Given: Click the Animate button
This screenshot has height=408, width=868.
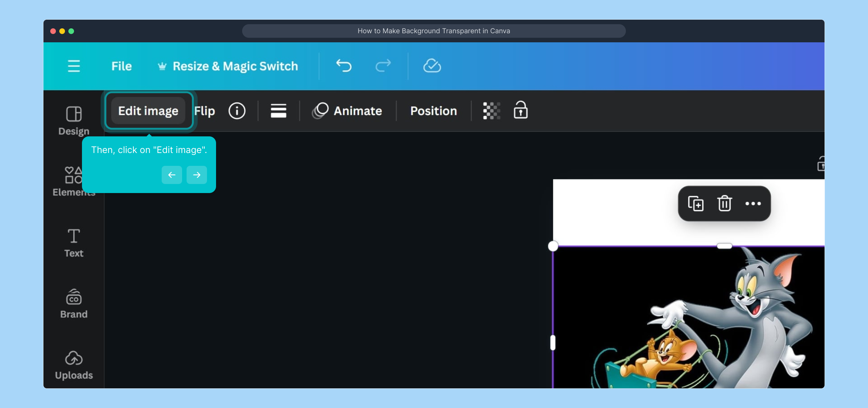Looking at the screenshot, I should (347, 111).
